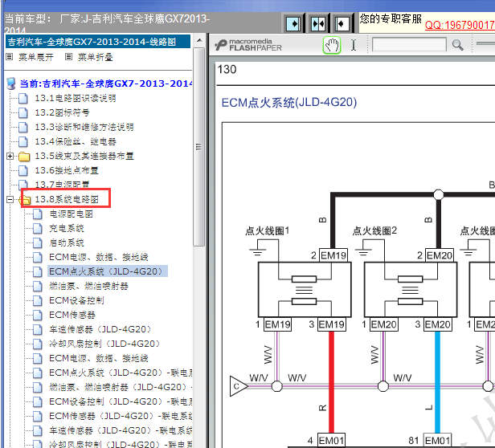Image resolution: width=495 pixels, height=448 pixels.
Task: Click the FlashPaper search magnifier icon
Action: pyautogui.click(x=457, y=45)
